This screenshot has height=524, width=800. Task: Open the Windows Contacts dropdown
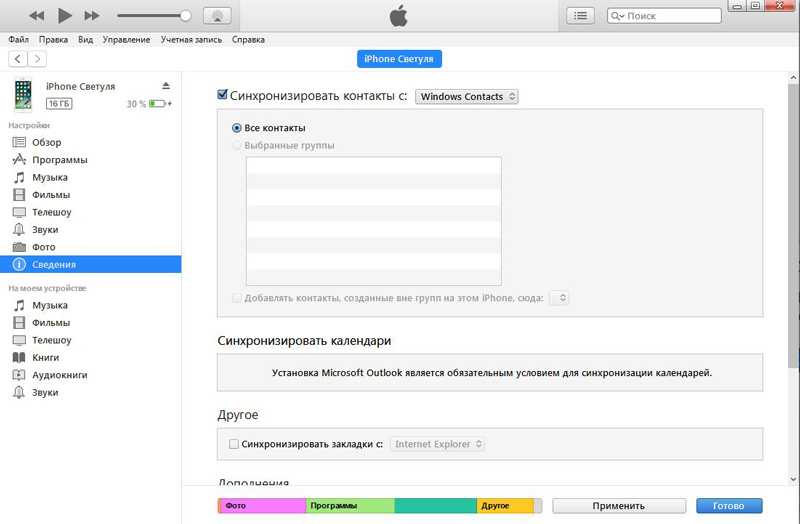(467, 96)
